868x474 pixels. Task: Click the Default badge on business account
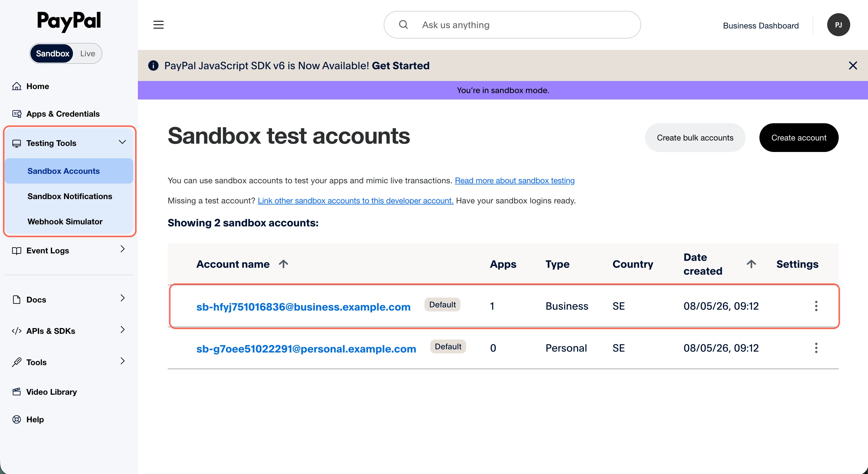tap(442, 305)
